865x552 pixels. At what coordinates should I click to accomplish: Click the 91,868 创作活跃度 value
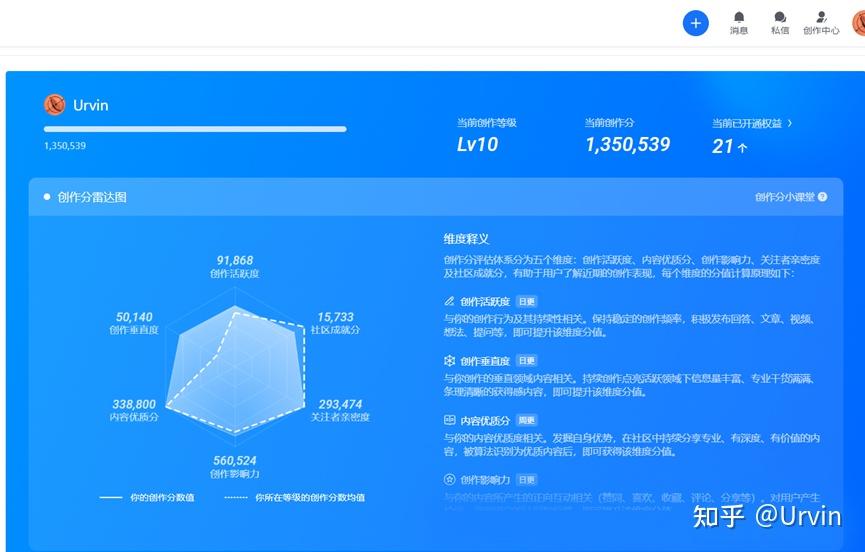(x=234, y=260)
